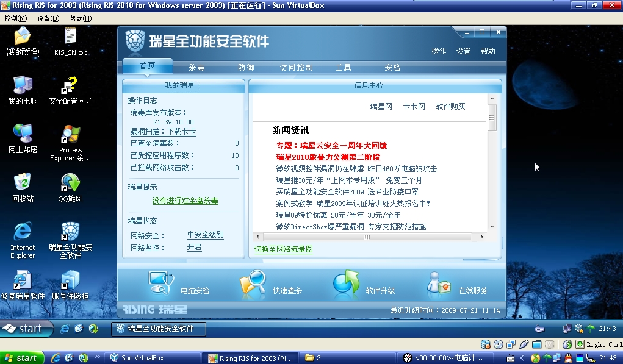Viewport: 623px width, 364px height.
Task: Click VirtualBox status bar network adapter icon
Action: click(511, 344)
